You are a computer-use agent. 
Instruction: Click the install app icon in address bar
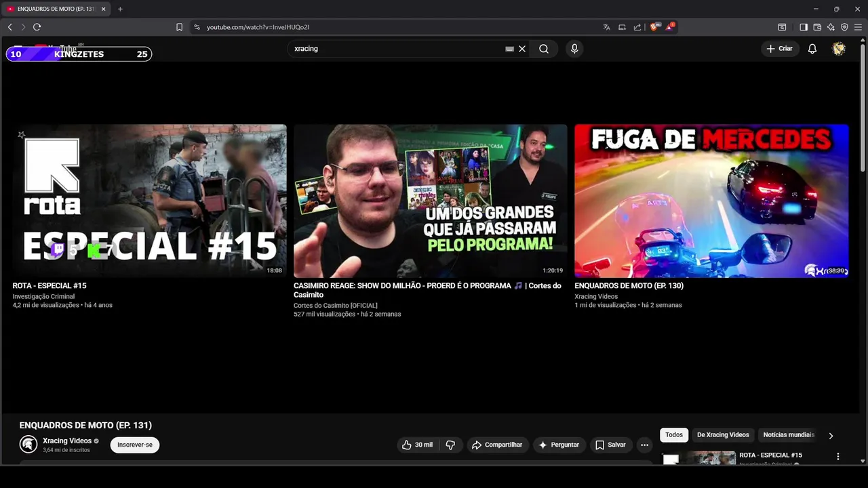[622, 27]
